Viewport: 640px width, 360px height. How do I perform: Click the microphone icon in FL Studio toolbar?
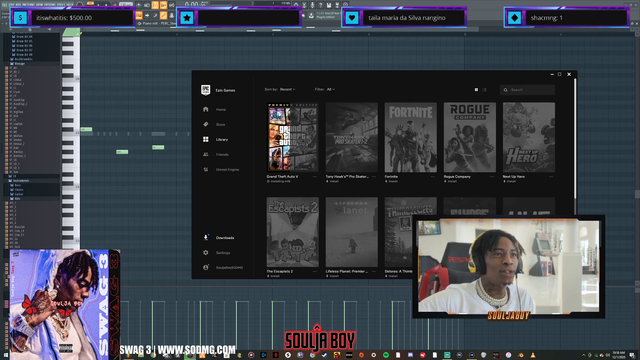coord(312,5)
